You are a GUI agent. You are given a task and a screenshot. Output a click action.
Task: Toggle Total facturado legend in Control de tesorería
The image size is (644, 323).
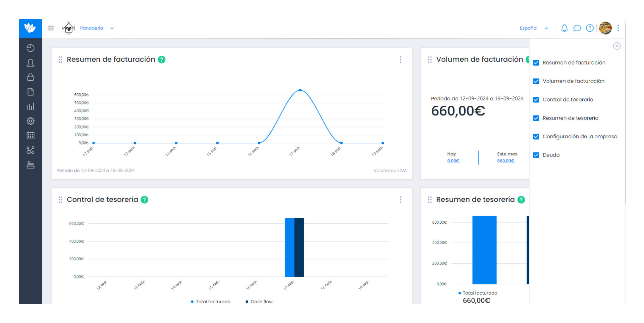[211, 302]
